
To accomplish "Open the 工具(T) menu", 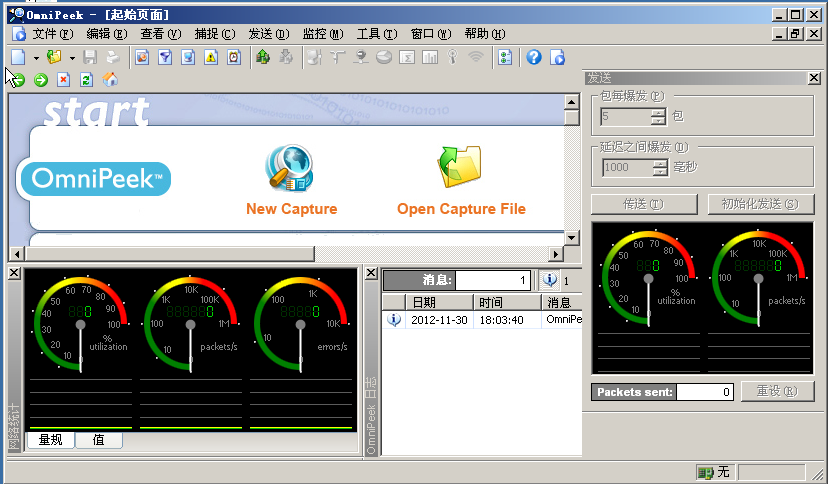I will point(377,34).
